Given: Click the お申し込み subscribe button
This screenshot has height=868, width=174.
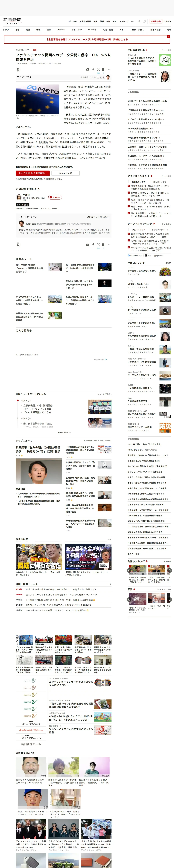Looking at the screenshot, I should [156, 21].
